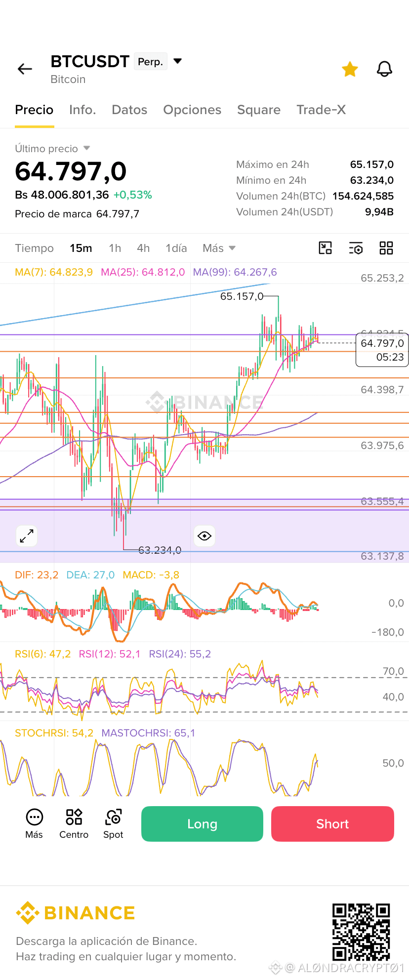Image resolution: width=409 pixels, height=980 pixels.
Task: Click the MA(25) indicator value
Action: 143,272
